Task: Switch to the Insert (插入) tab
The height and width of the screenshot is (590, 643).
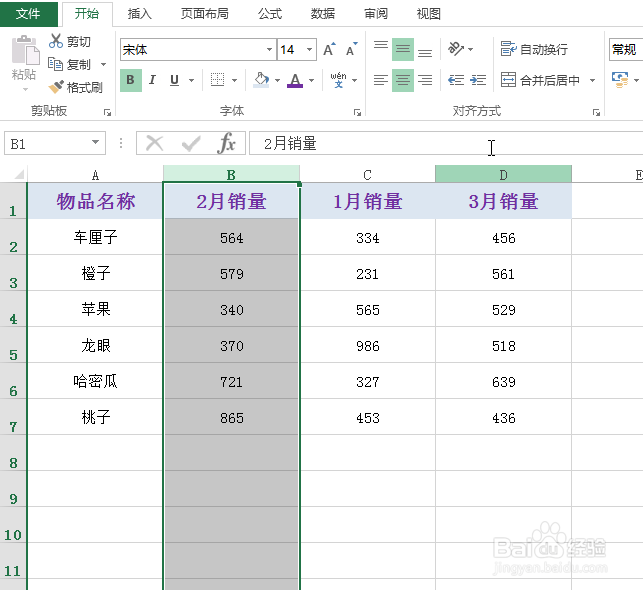Action: 139,14
